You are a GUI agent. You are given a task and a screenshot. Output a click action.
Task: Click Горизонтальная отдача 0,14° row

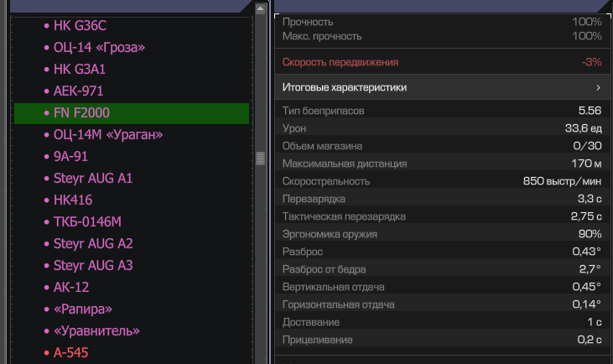[x=443, y=304]
